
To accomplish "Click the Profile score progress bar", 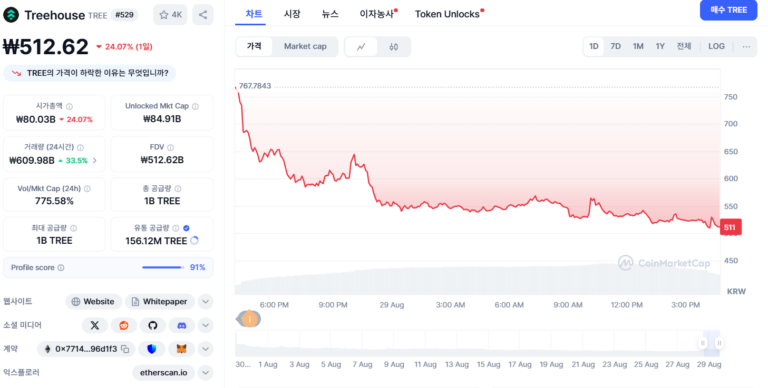I will pos(163,267).
